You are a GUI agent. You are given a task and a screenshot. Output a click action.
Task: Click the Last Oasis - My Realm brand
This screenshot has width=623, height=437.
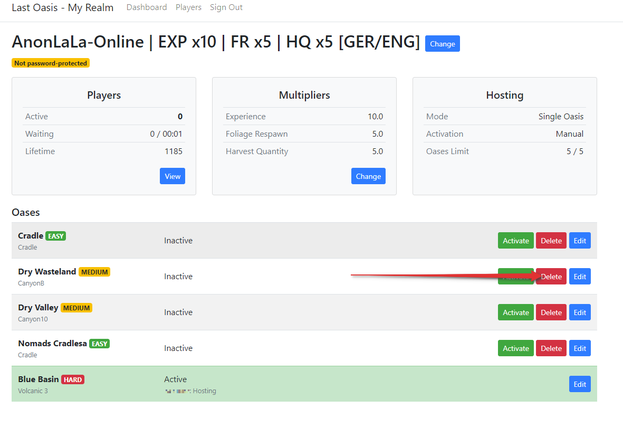click(x=62, y=8)
